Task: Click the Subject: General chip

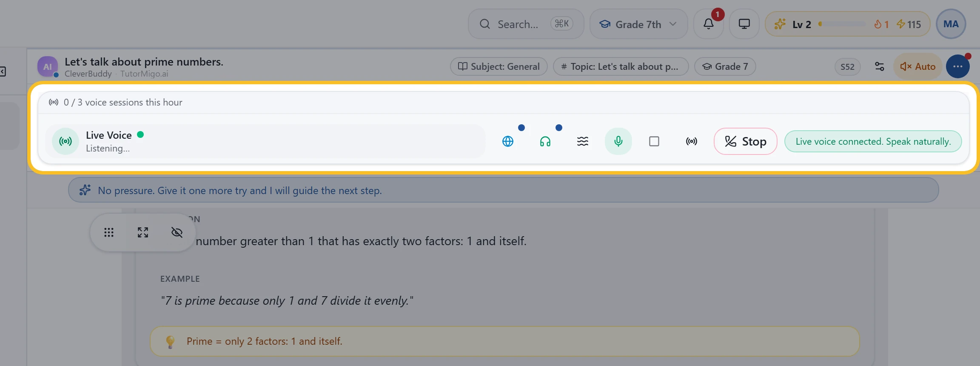Action: click(499, 66)
